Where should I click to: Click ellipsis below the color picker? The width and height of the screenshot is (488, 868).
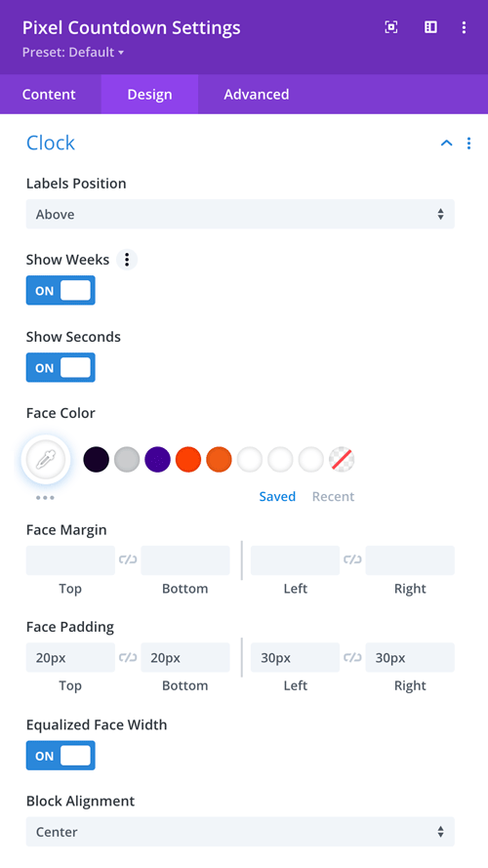pos(45,498)
